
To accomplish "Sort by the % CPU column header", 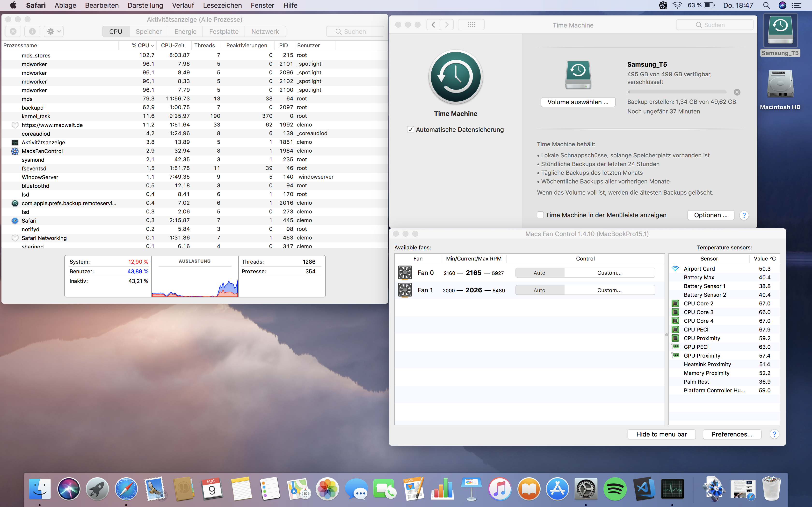I will pos(141,45).
